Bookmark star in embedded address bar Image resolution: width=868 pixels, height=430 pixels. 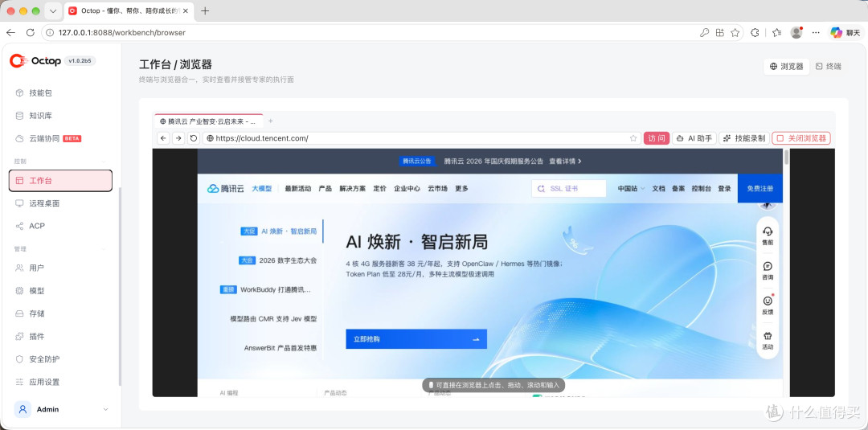(x=633, y=138)
